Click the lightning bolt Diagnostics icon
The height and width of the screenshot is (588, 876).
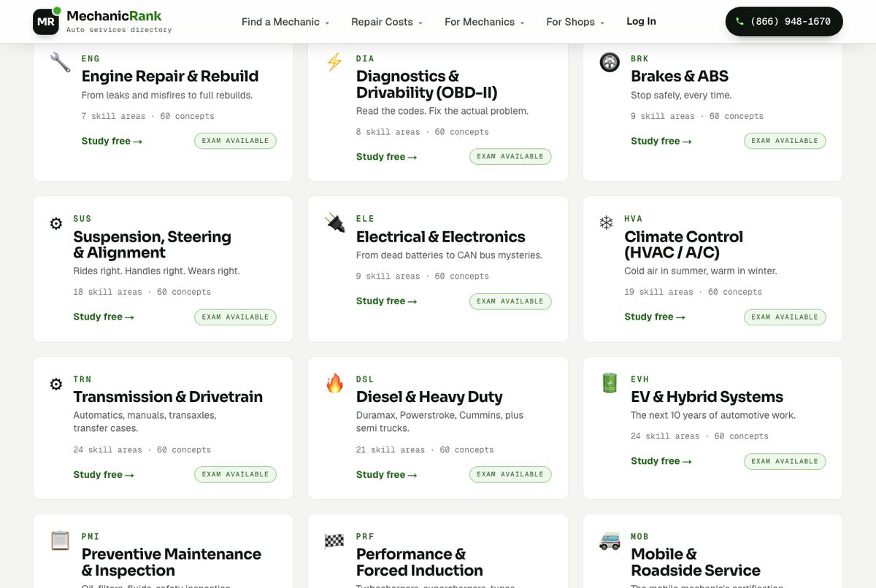(334, 62)
